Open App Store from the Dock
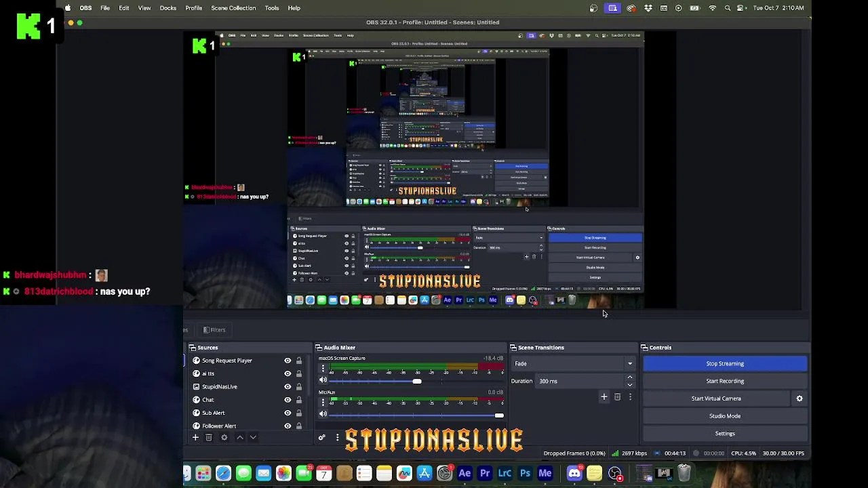Image resolution: width=868 pixels, height=488 pixels. [x=425, y=473]
